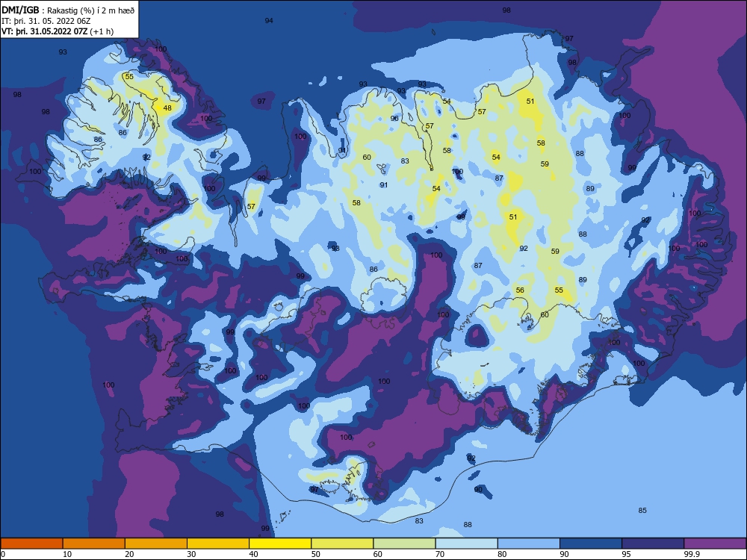
Task: Click the 'VT: þri. 31.05.2022 07Z (+1 h)' line
Action: pyautogui.click(x=58, y=31)
